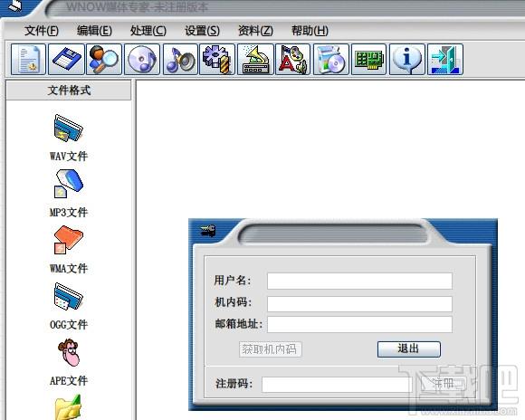
Task: Click the CD music disc toolbar icon
Action: click(x=142, y=59)
